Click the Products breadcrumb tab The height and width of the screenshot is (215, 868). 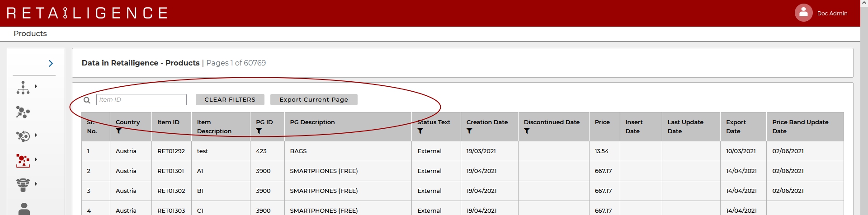(30, 34)
